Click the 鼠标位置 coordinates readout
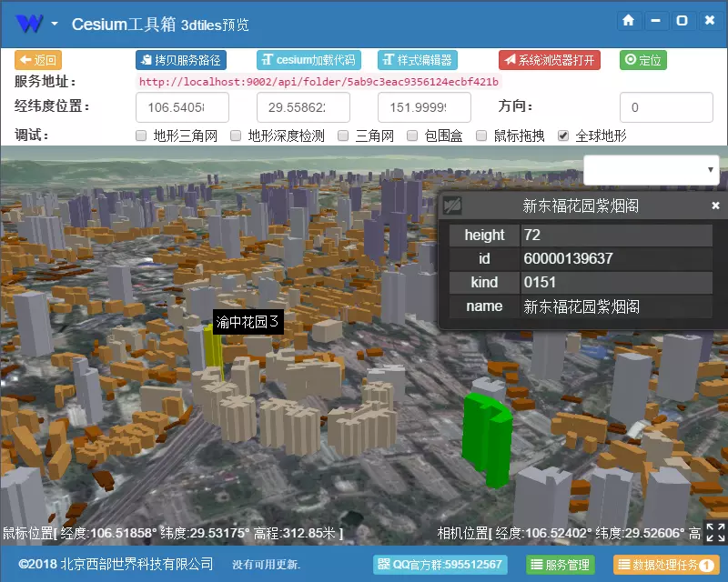 click(173, 533)
